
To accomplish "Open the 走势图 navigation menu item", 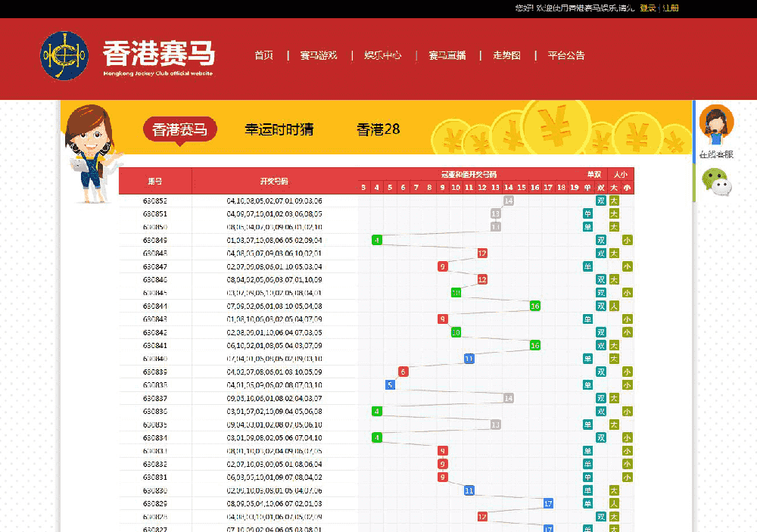I will pyautogui.click(x=506, y=55).
